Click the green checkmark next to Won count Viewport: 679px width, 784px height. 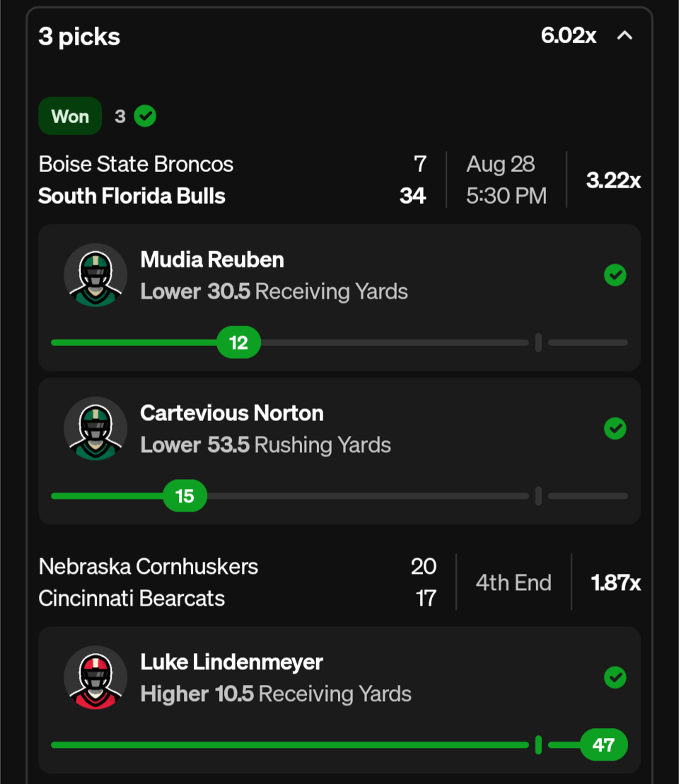click(x=145, y=116)
